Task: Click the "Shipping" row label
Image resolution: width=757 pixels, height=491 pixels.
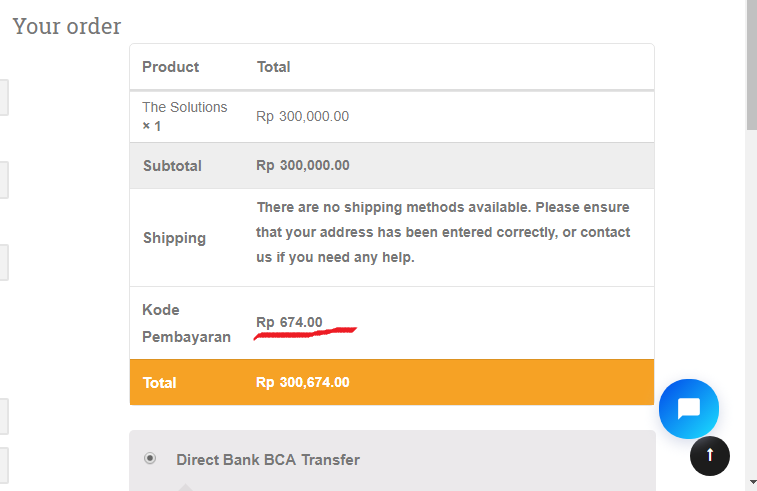Action: 174,238
